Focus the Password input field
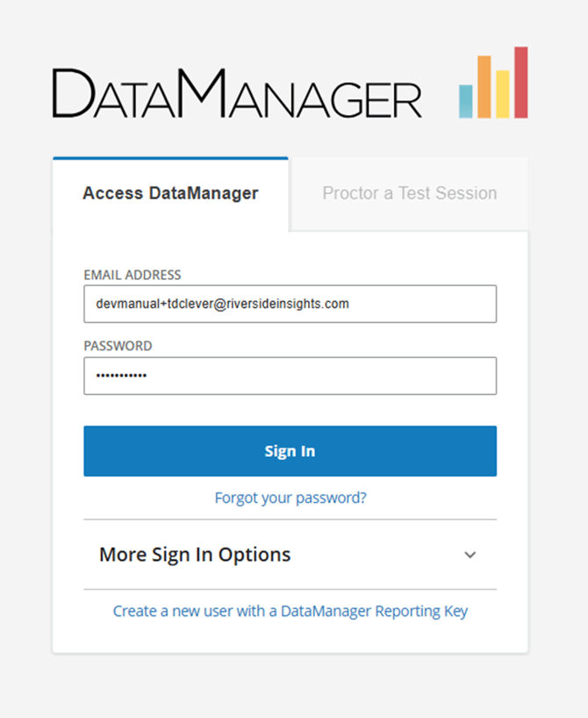 290,376
